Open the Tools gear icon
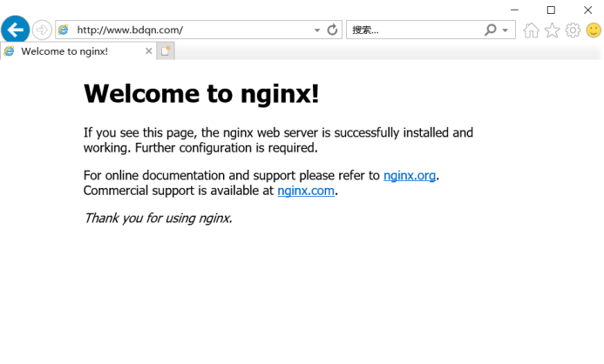 click(x=573, y=30)
